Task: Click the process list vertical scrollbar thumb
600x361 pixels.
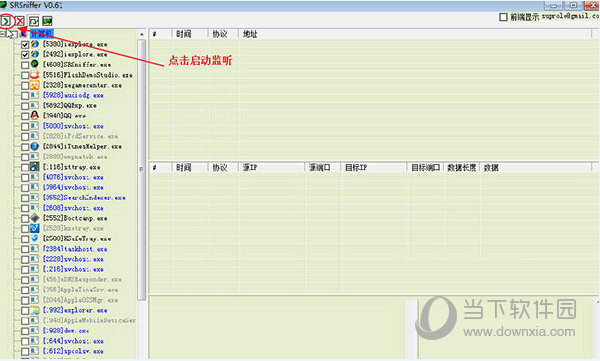Action: click(x=142, y=170)
